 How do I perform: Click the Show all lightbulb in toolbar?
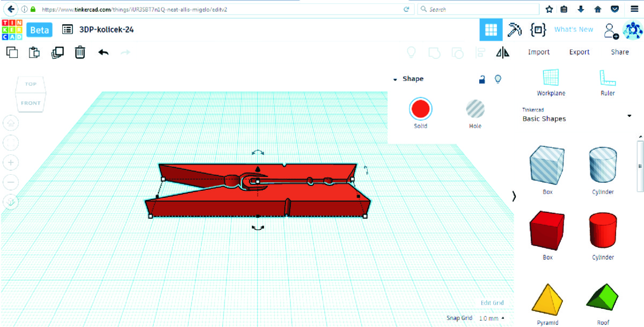coord(412,53)
